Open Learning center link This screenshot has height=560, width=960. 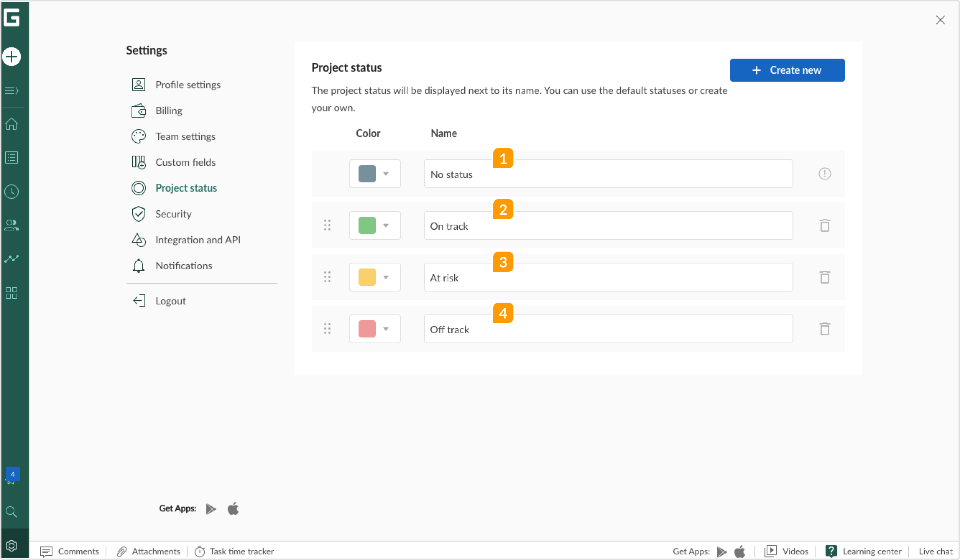click(x=872, y=551)
